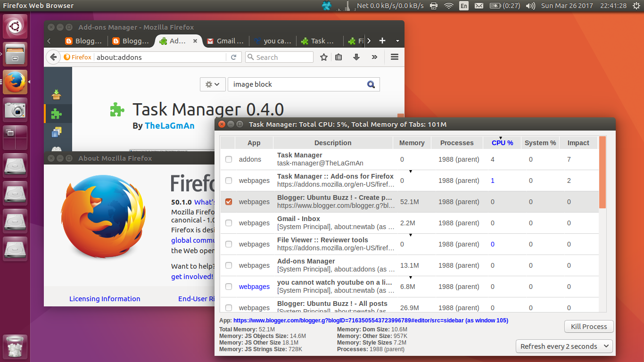This screenshot has width=644, height=362.
Task: Check the you cannot watch youtube row
Action: [x=229, y=287]
